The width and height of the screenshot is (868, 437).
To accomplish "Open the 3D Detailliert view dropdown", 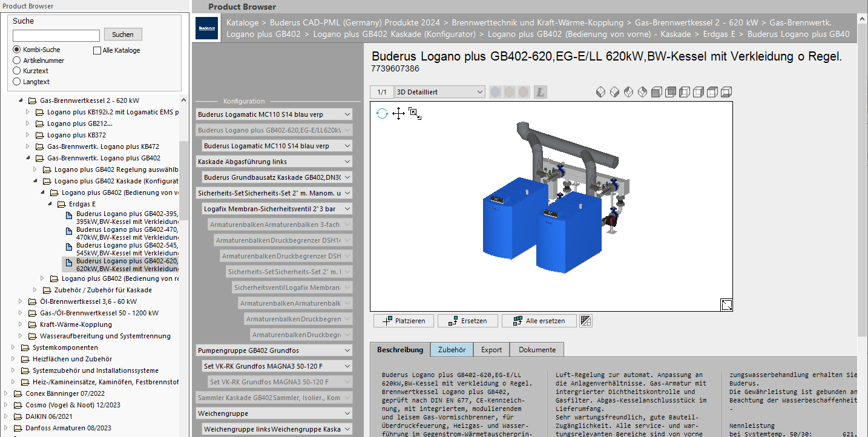I will pyautogui.click(x=439, y=92).
